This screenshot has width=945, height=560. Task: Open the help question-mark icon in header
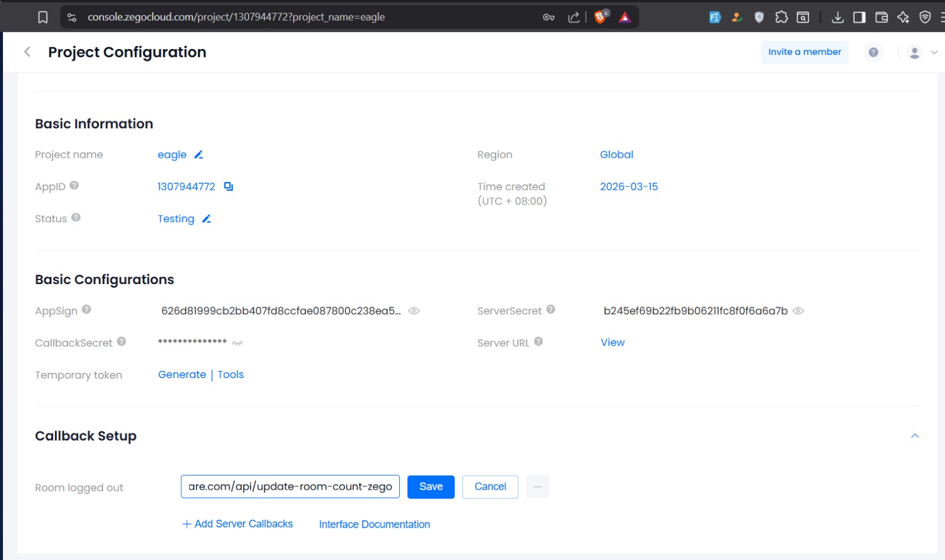pos(873,53)
